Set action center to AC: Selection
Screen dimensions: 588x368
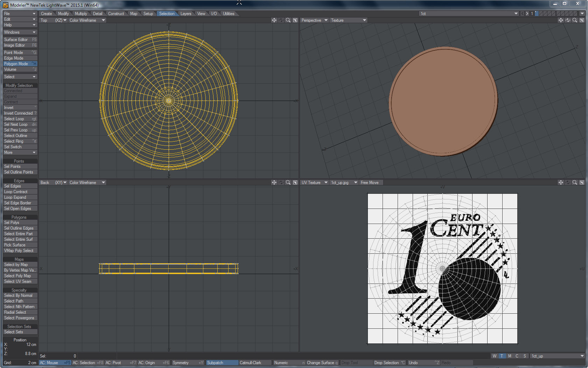88,363
